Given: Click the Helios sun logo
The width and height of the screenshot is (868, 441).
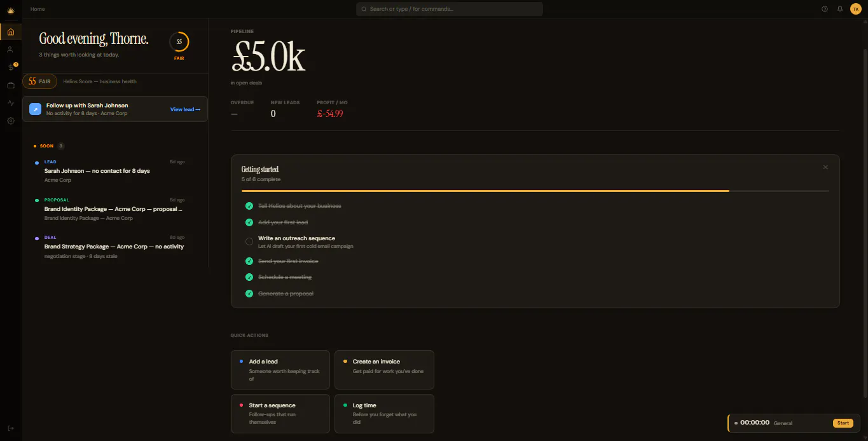Looking at the screenshot, I should [x=10, y=10].
